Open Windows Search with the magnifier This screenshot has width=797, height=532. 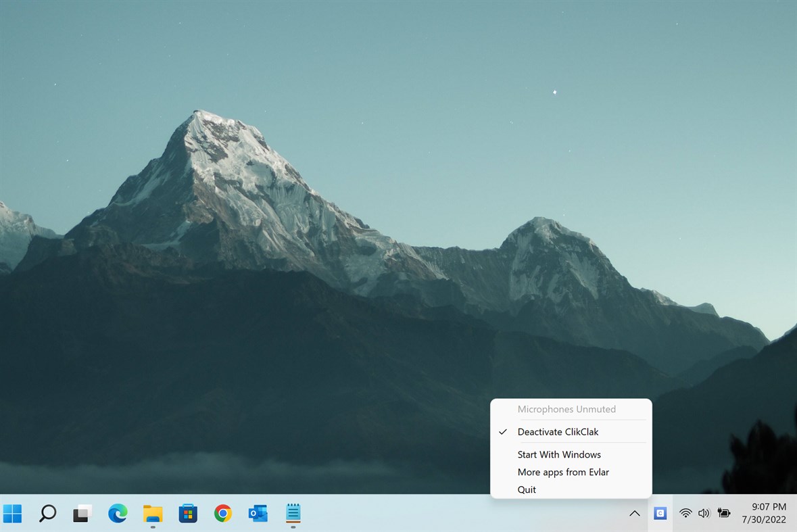coord(47,514)
